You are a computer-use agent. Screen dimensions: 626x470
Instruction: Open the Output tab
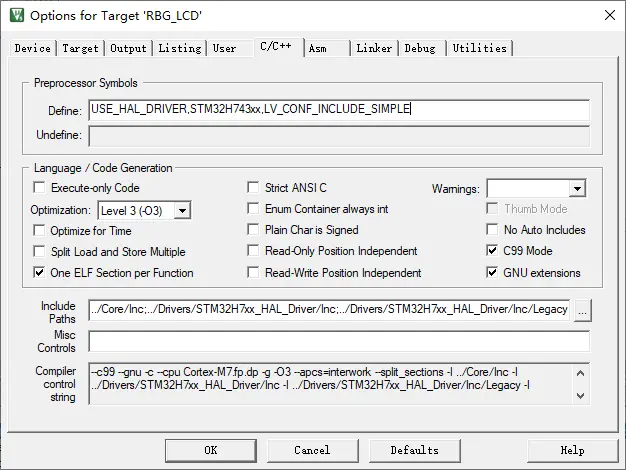pos(128,48)
